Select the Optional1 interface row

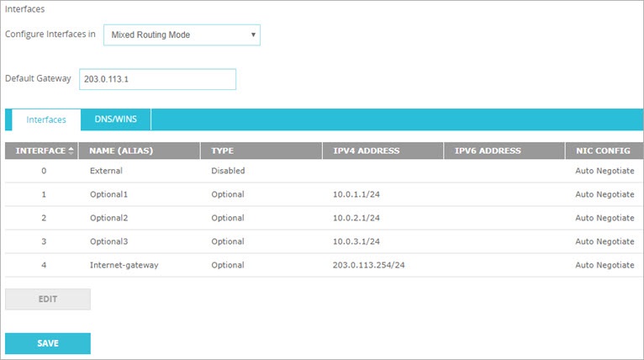109,194
